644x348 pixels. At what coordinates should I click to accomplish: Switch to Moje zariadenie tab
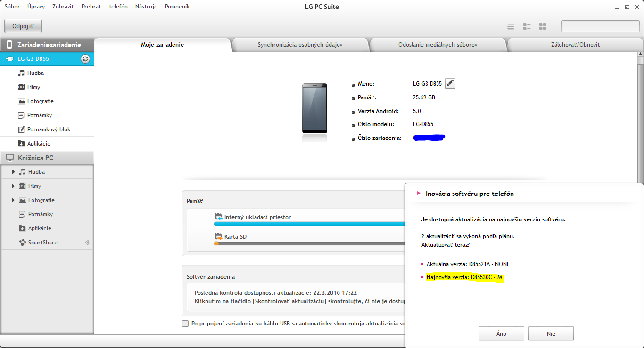tap(163, 45)
